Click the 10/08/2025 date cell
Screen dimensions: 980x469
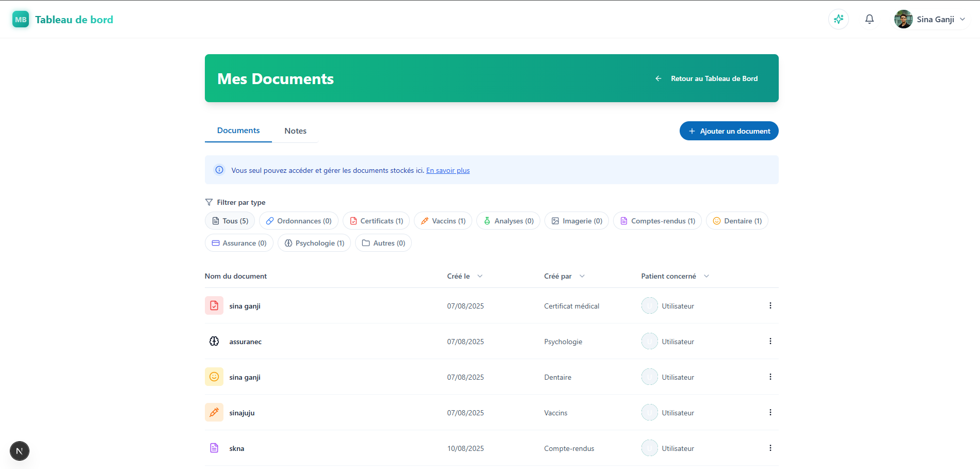pyautogui.click(x=465, y=448)
